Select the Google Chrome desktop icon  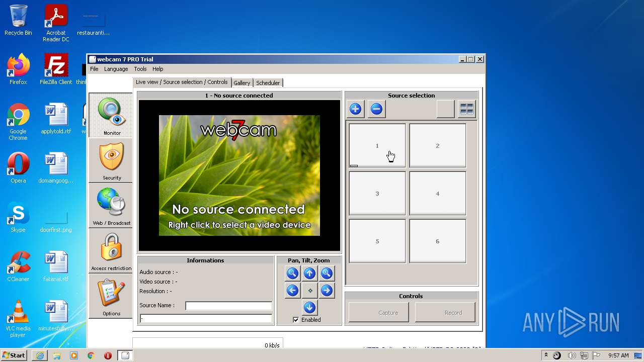point(18,122)
